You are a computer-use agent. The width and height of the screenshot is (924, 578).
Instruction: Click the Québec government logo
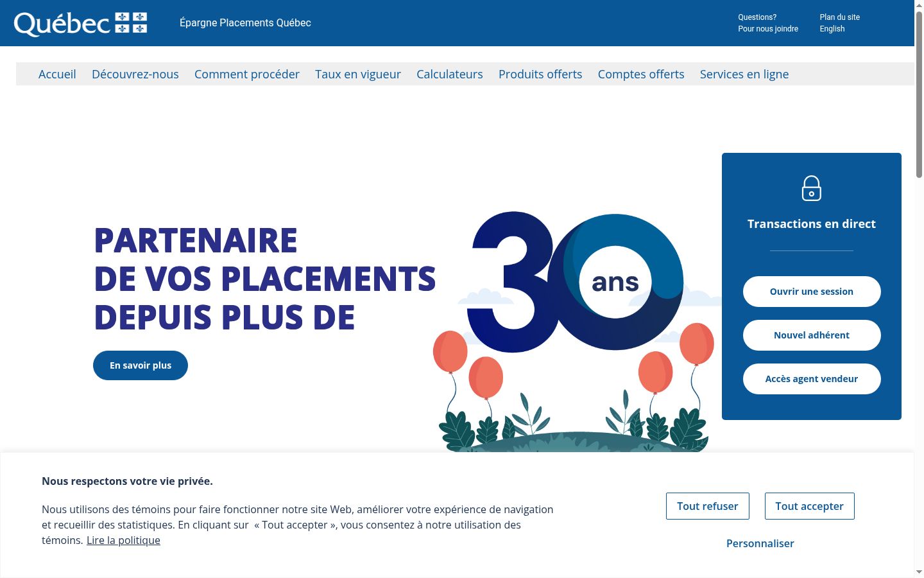[x=81, y=23]
